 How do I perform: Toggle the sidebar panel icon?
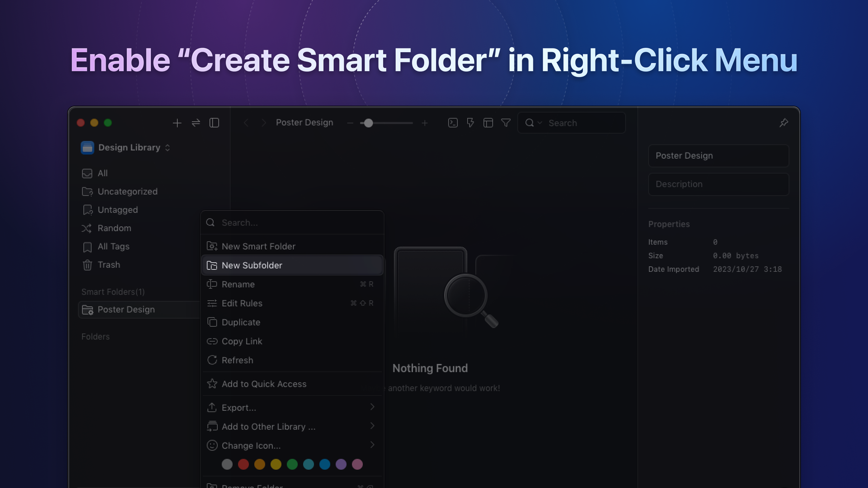214,123
